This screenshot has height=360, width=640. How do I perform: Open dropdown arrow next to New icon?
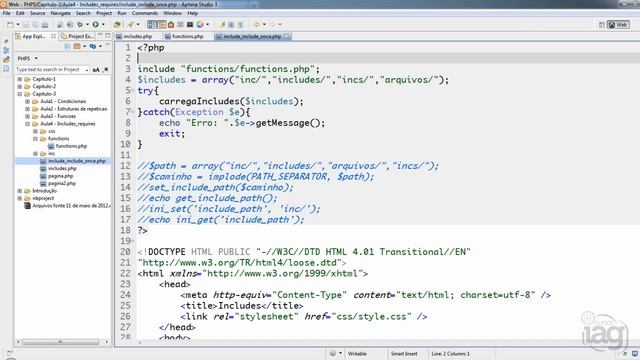(18, 24)
